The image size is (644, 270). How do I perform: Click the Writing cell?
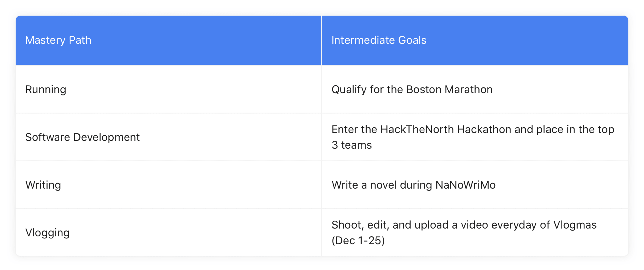point(168,185)
